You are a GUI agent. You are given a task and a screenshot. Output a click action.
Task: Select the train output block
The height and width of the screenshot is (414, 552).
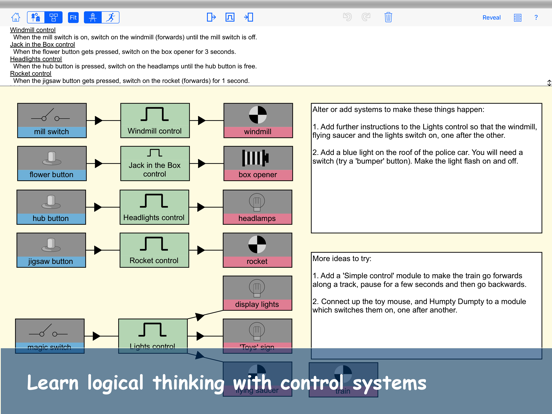click(x=344, y=380)
